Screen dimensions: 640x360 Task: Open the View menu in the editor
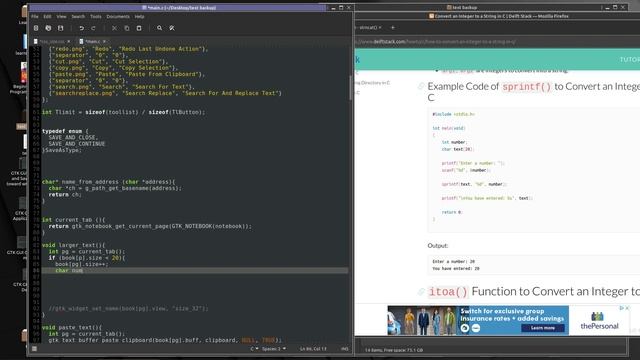pos(61,17)
